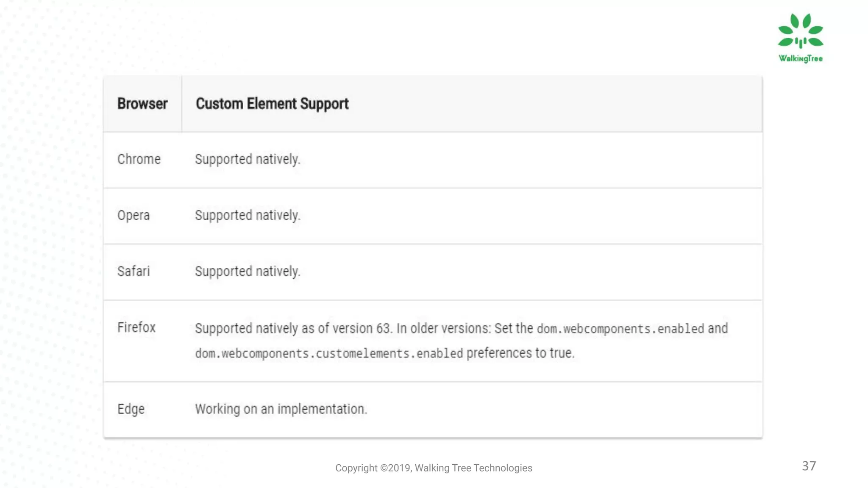Click the WalkingTree leaf logo
Image resolution: width=868 pixels, height=488 pixels.
800,31
